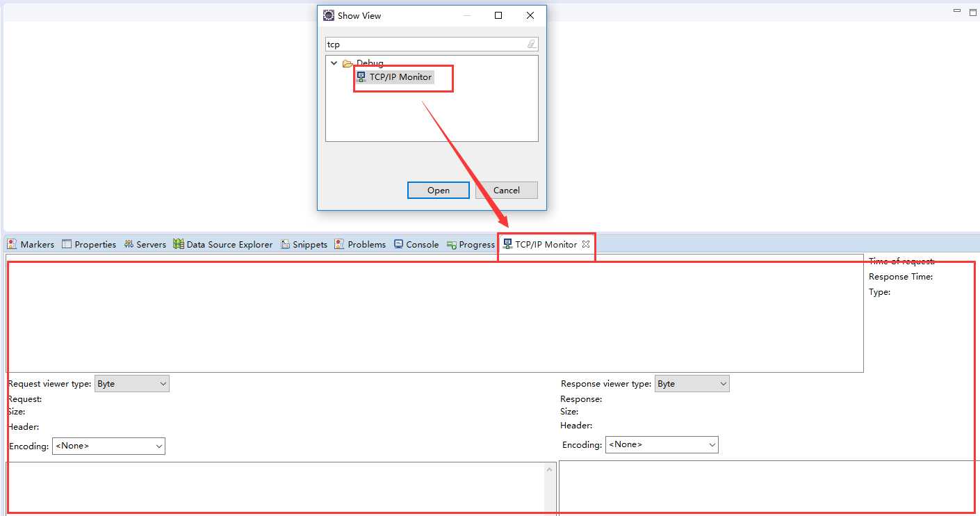Click the Cancel button in Show View

[507, 190]
